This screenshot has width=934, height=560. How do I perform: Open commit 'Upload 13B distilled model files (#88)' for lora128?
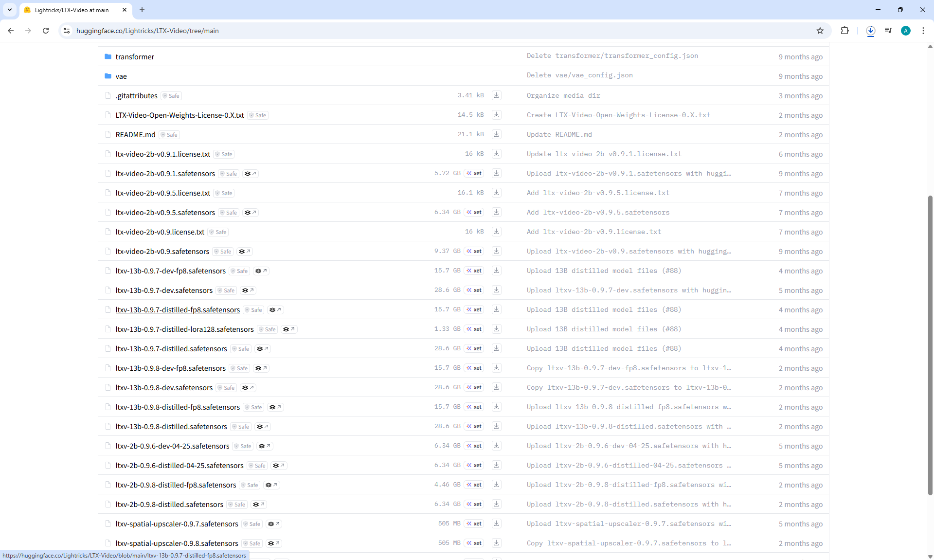coord(603,329)
